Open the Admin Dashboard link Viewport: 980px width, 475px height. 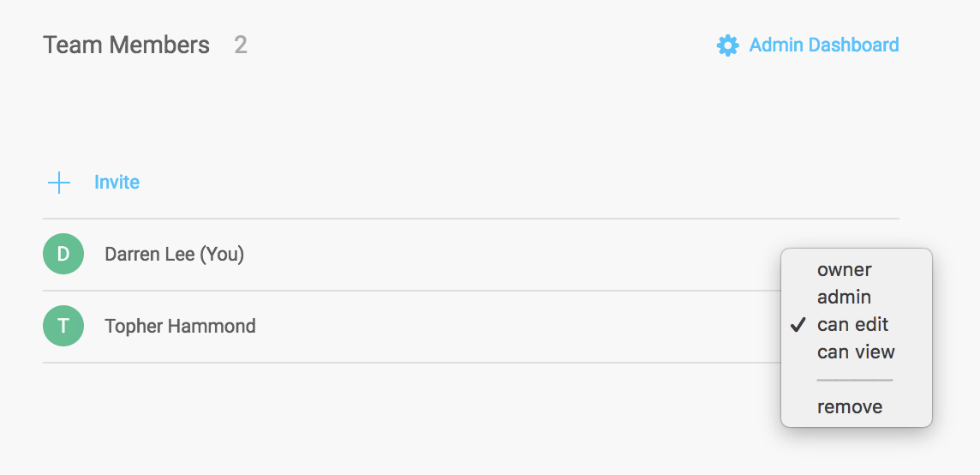pyautogui.click(x=823, y=45)
